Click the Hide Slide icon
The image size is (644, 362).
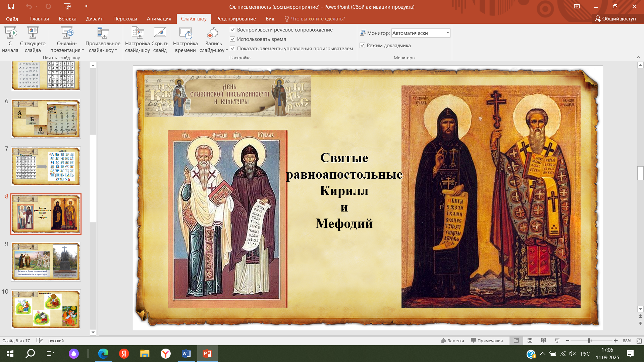point(160,33)
